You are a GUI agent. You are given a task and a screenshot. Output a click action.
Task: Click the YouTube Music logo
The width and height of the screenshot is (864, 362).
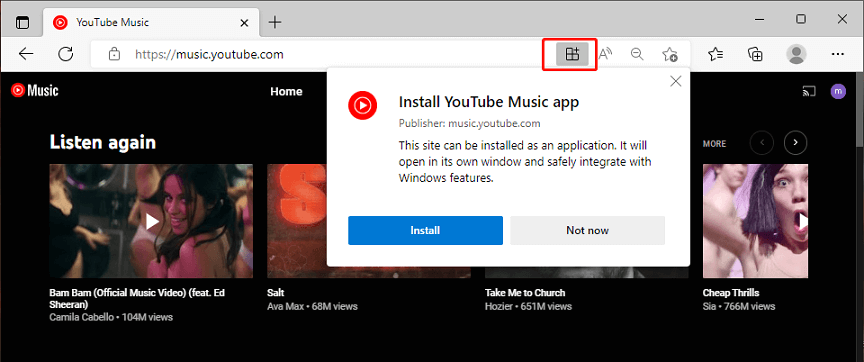tap(35, 91)
